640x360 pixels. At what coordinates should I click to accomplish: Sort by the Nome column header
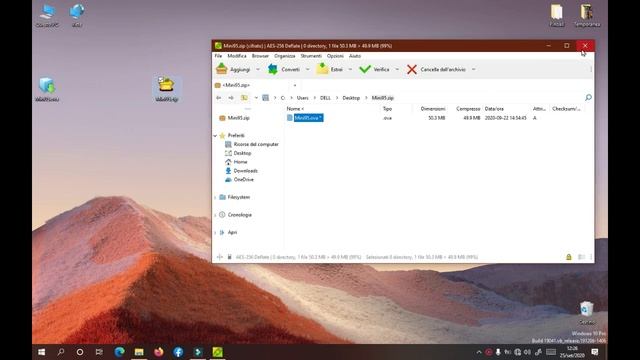(x=295, y=109)
